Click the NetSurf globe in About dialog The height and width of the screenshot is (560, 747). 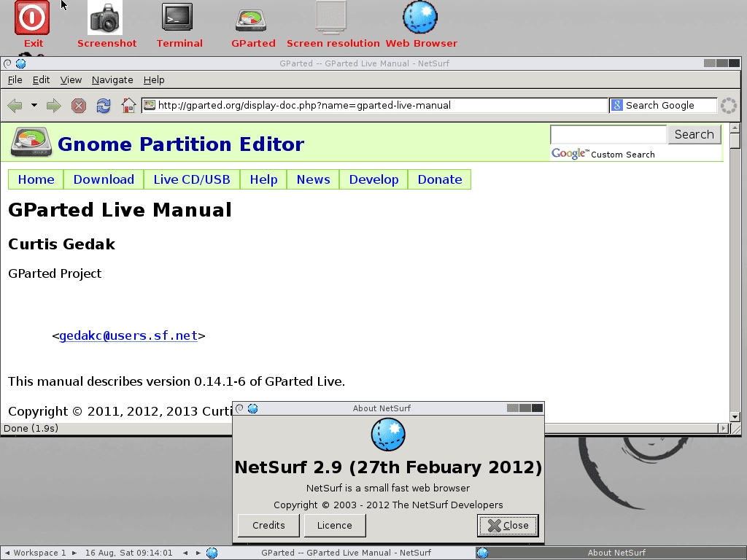[388, 435]
